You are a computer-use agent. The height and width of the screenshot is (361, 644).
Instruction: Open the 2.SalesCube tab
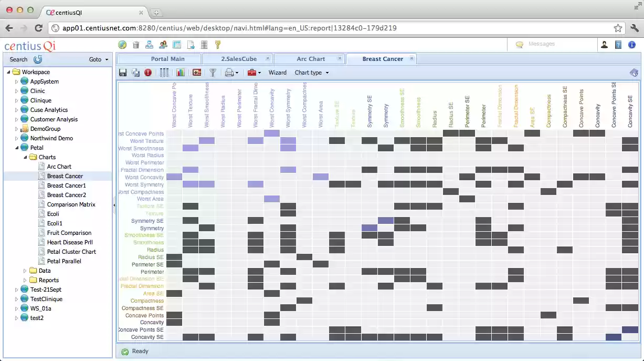pyautogui.click(x=238, y=58)
